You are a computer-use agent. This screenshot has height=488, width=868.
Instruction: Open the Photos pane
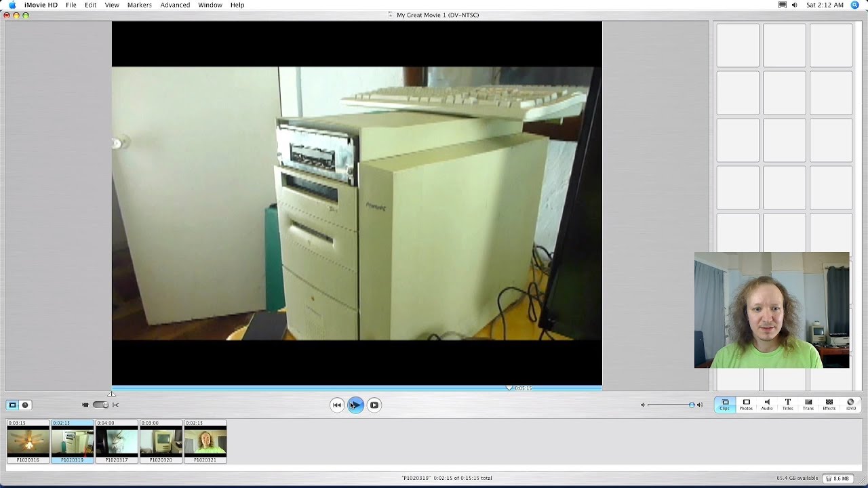tap(746, 405)
